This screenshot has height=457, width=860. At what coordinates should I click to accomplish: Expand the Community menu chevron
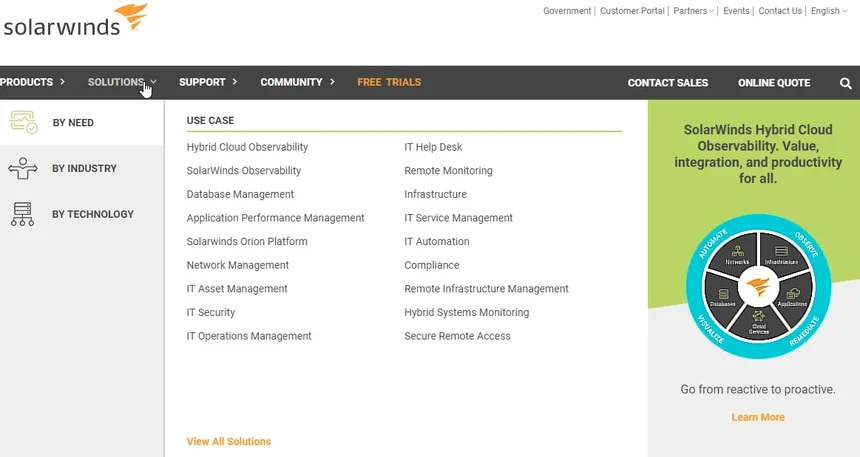tap(332, 82)
